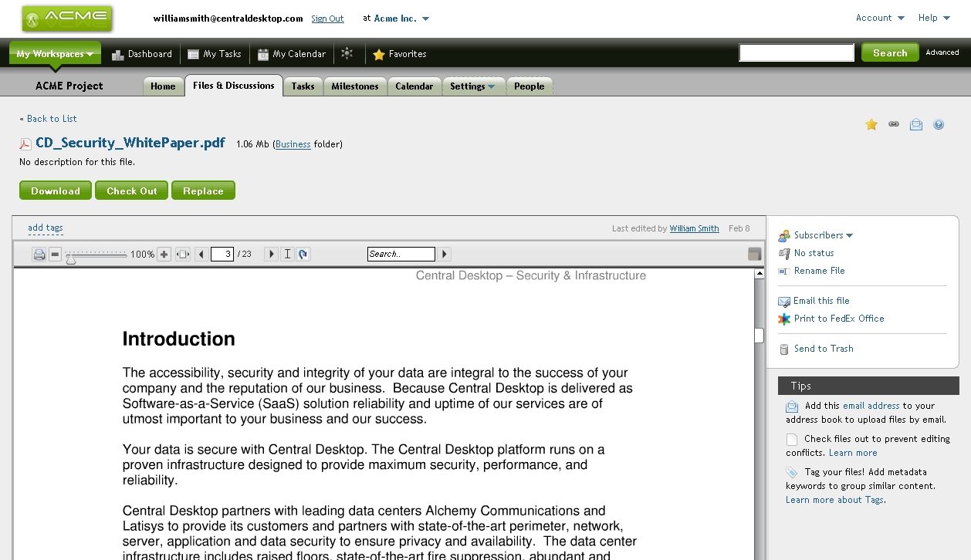Open the Help dropdown menu

[933, 18]
